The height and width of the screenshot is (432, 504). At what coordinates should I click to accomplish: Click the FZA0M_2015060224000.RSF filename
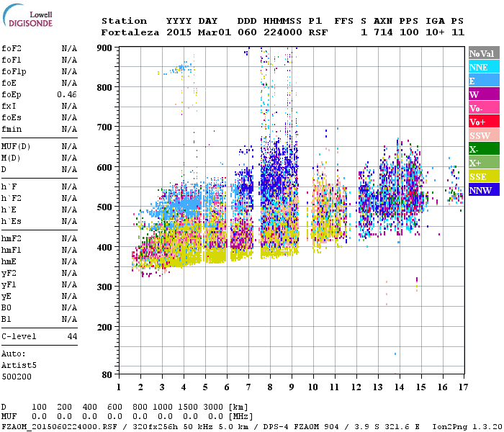coord(59,426)
